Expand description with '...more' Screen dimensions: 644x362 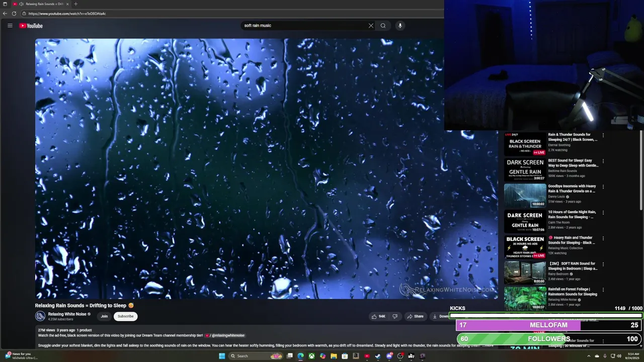(x=488, y=345)
